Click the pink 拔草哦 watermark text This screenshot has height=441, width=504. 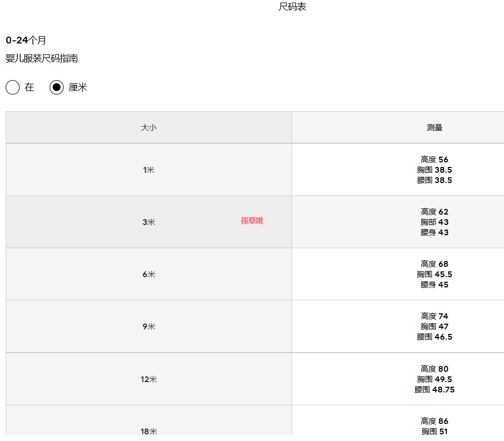[252, 221]
